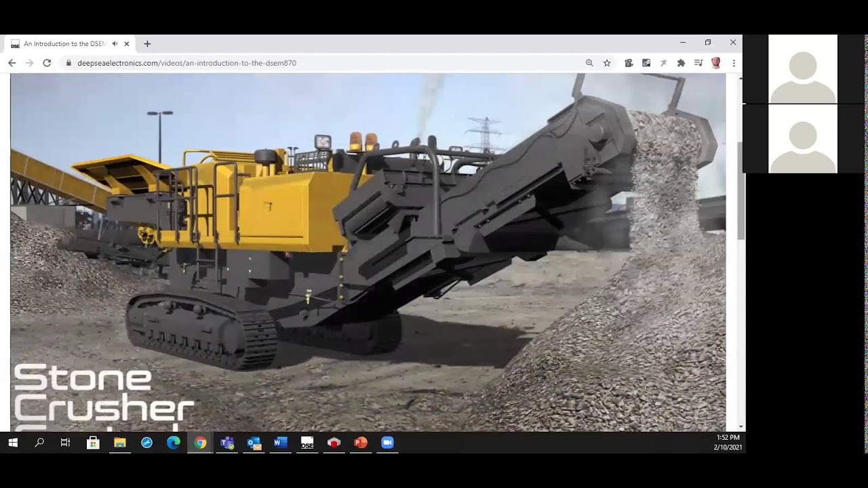Go forward with the browser forward arrow
The width and height of the screenshot is (868, 488).
[x=29, y=63]
